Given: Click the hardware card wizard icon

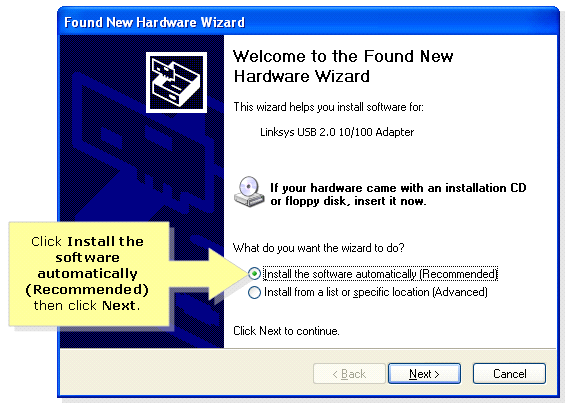Looking at the screenshot, I should 176,82.
